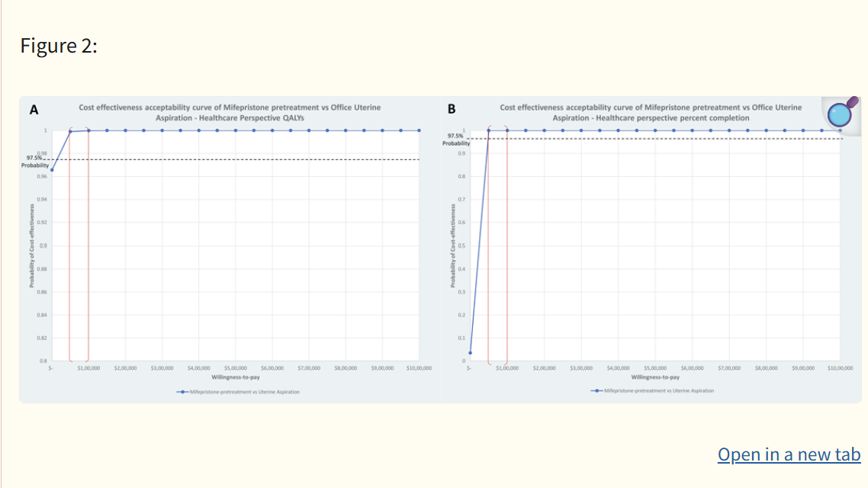Click the "Figure 2:" heading text
This screenshot has height=488, width=868.
(59, 47)
